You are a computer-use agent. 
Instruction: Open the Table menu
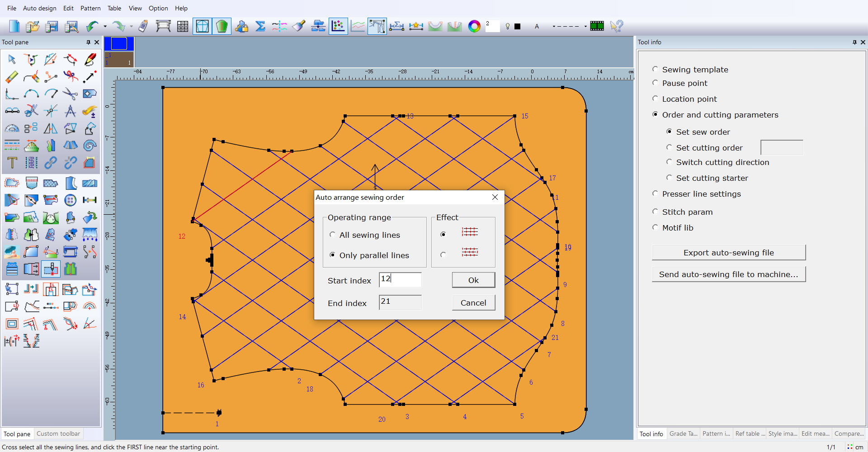pyautogui.click(x=114, y=8)
